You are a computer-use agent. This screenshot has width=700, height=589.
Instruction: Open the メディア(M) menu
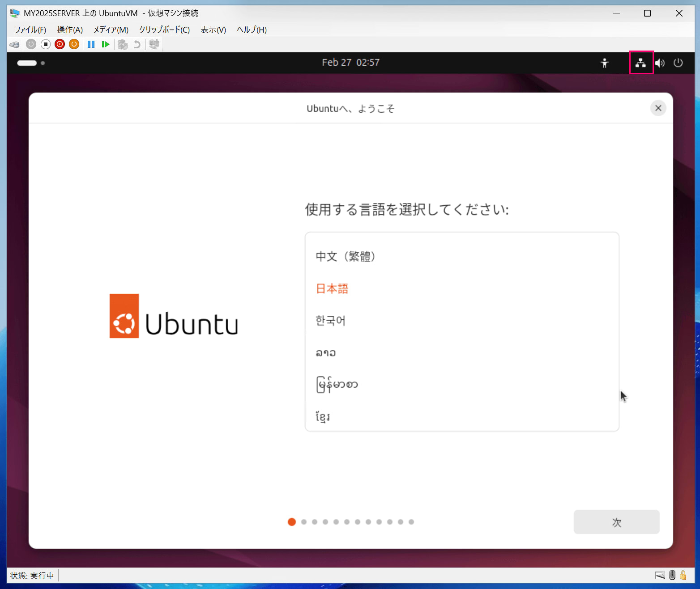click(x=111, y=30)
